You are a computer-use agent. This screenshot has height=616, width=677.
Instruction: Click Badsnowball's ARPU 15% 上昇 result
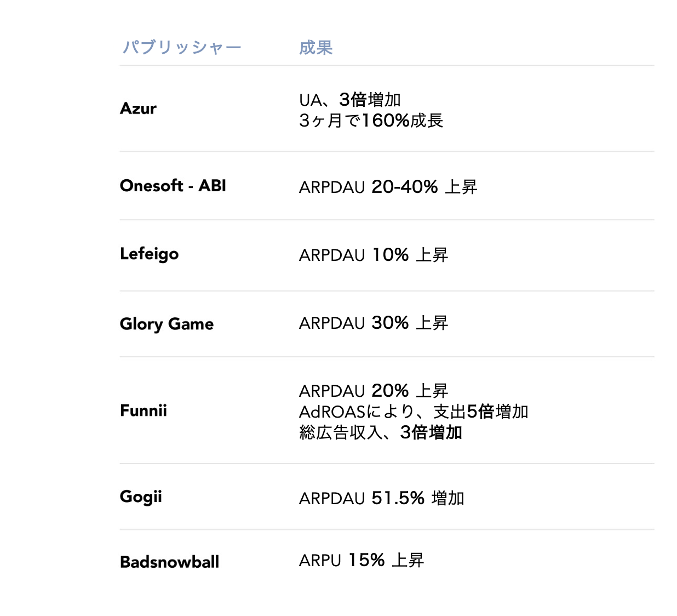tap(361, 560)
